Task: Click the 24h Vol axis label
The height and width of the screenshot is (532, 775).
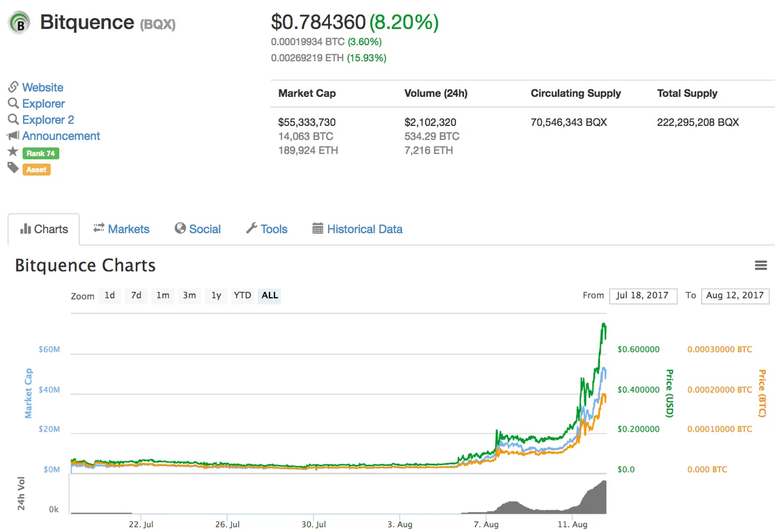Action: coord(21,494)
